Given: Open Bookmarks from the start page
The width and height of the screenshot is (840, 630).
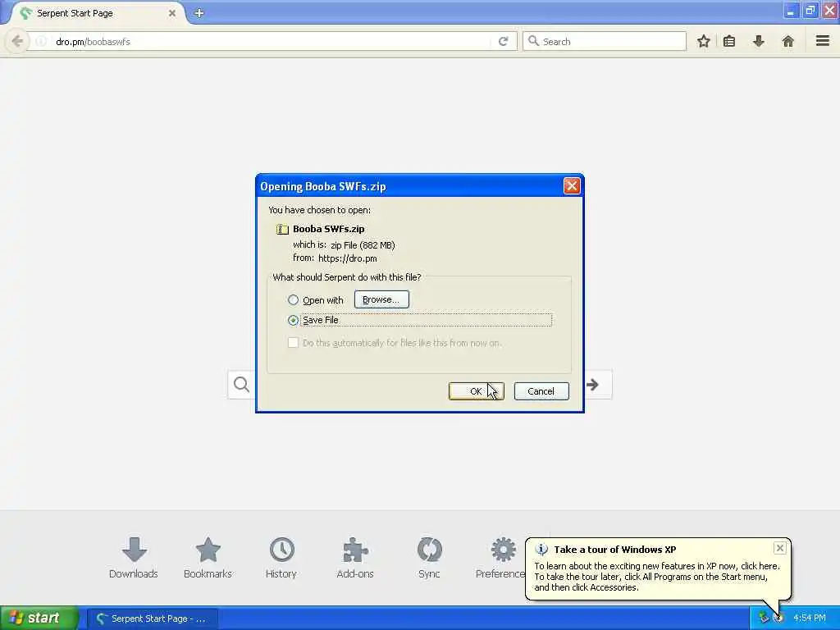Looking at the screenshot, I should click(208, 558).
